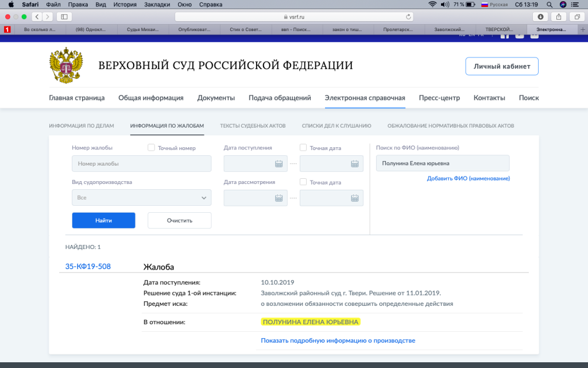Screen dimensions: 588x368
Task: Check Точная дата for Дата рассмотрения
Action: pyautogui.click(x=303, y=182)
